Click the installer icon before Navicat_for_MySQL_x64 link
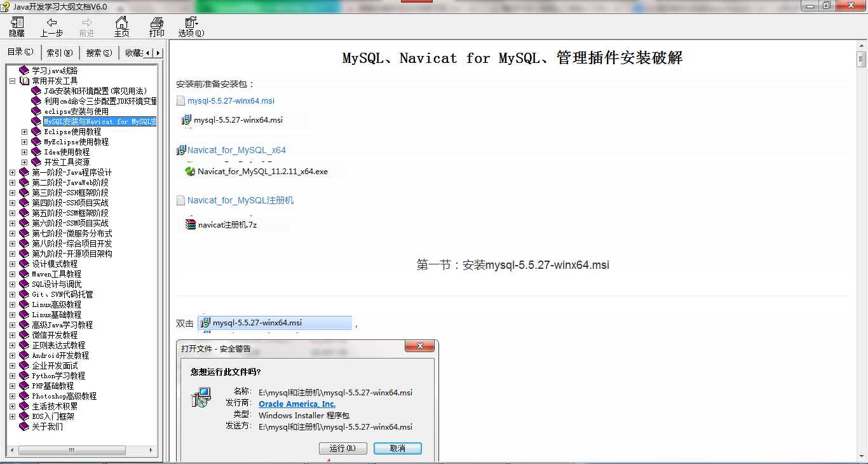 (181, 151)
